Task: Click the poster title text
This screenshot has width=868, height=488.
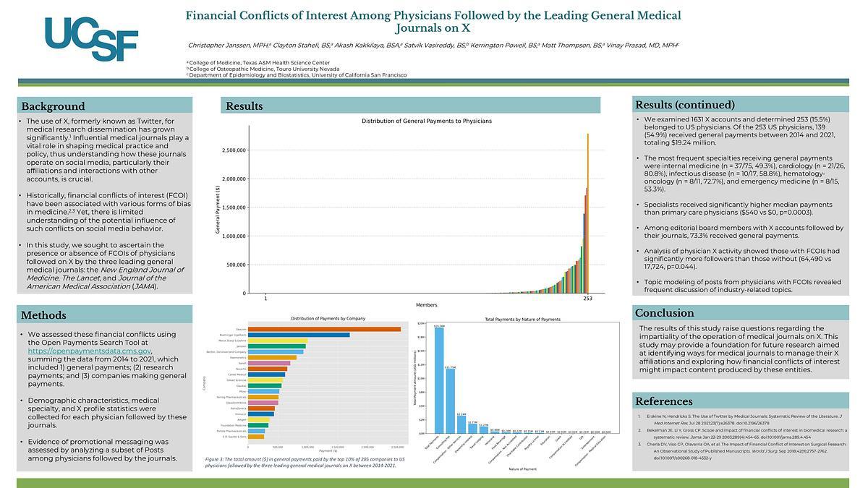Action: pyautogui.click(x=433, y=22)
